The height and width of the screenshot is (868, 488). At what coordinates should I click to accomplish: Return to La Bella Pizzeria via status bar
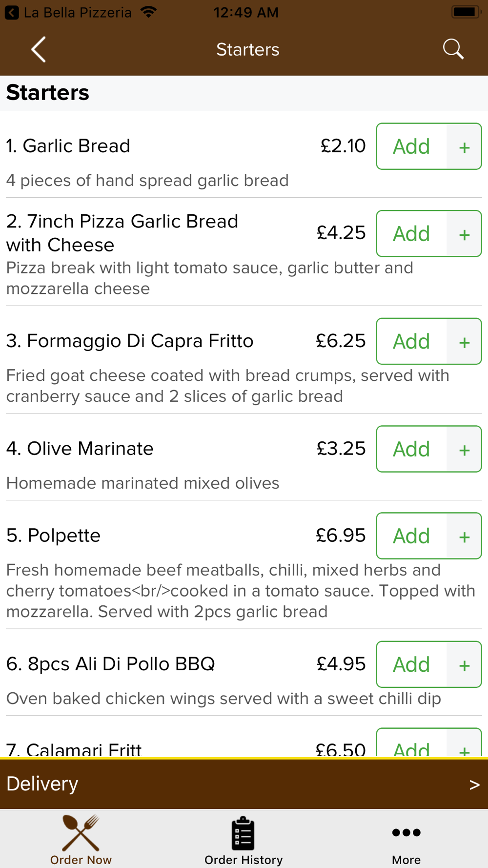(68, 12)
